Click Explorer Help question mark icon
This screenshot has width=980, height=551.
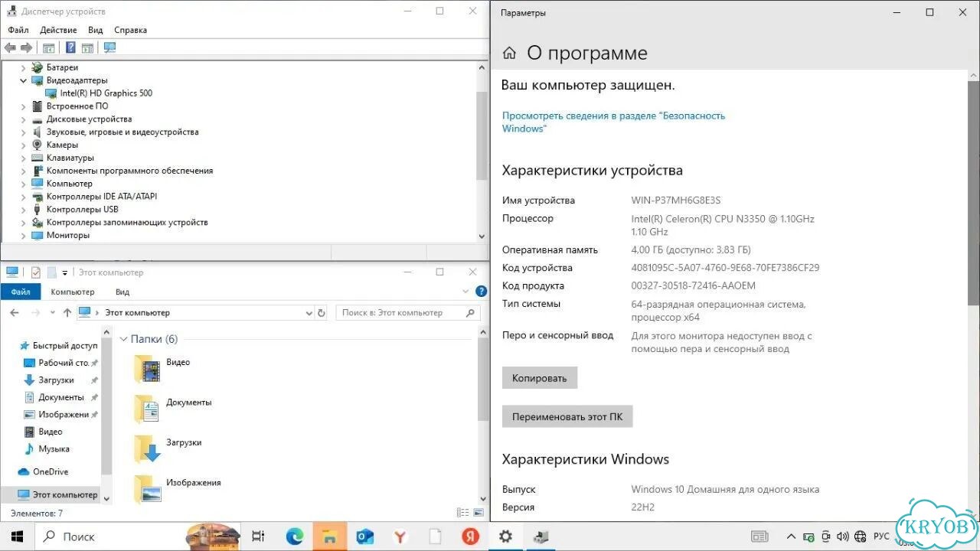[481, 292]
